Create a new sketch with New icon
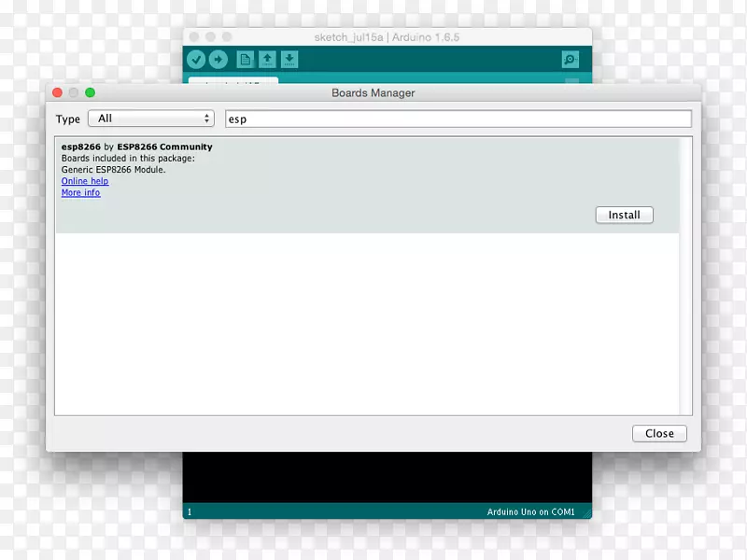 245,60
